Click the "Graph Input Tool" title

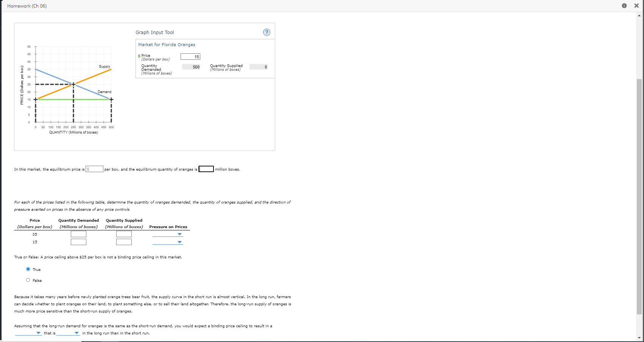[x=154, y=33]
